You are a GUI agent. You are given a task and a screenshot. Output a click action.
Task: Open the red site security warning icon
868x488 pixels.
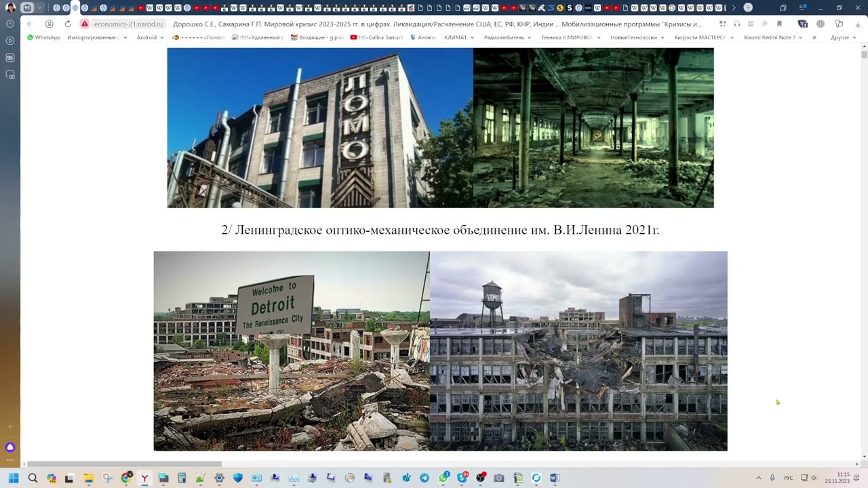(85, 24)
